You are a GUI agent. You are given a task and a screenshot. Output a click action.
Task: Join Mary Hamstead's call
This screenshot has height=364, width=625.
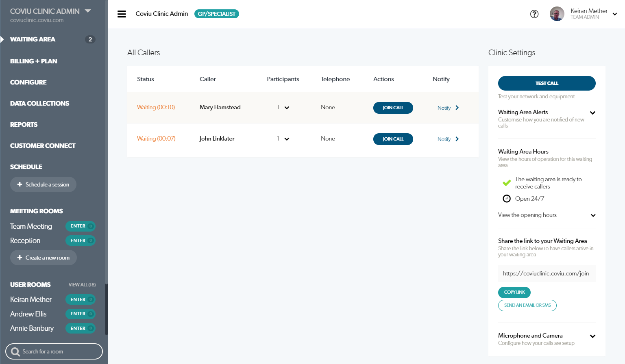393,108
